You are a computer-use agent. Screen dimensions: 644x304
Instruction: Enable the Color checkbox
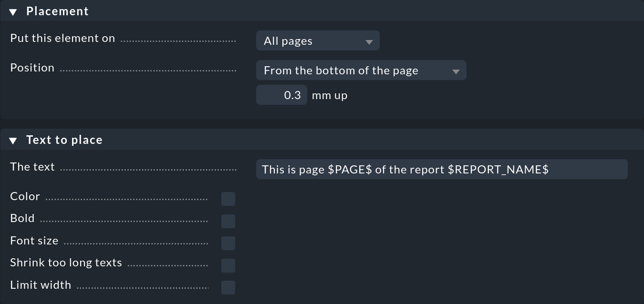click(x=228, y=199)
